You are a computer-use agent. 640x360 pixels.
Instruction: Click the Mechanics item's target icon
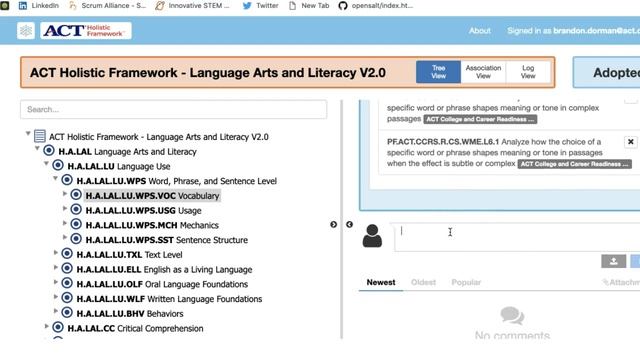[x=76, y=224]
